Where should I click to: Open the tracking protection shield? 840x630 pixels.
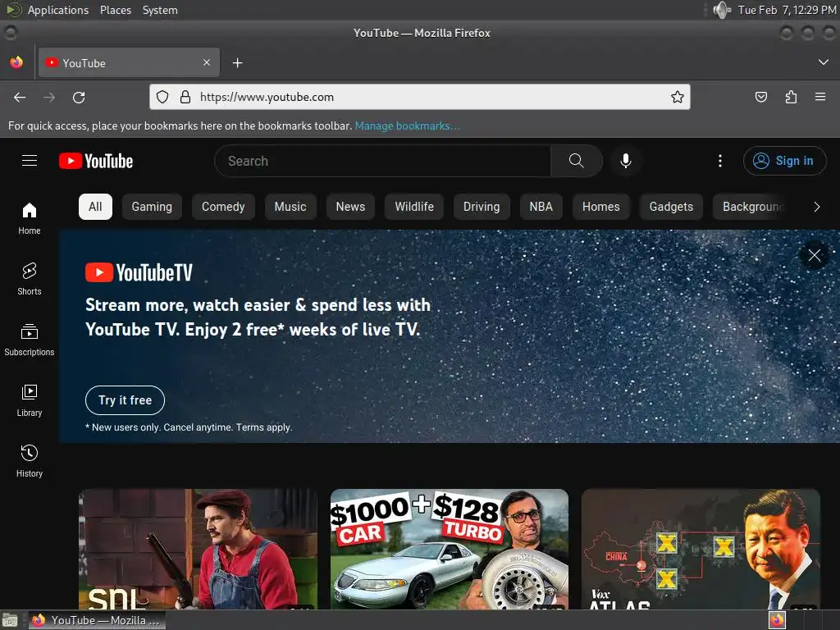pos(162,97)
